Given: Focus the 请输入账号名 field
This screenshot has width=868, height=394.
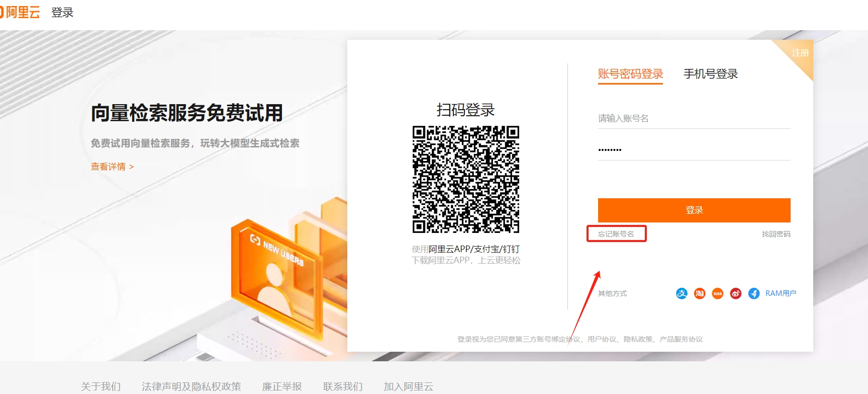Looking at the screenshot, I should [x=694, y=119].
